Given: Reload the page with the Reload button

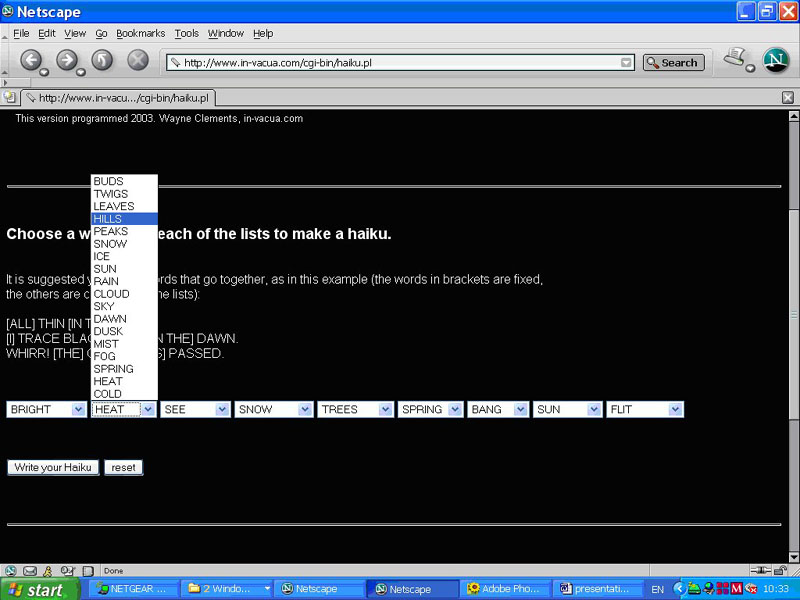Looking at the screenshot, I should [102, 61].
